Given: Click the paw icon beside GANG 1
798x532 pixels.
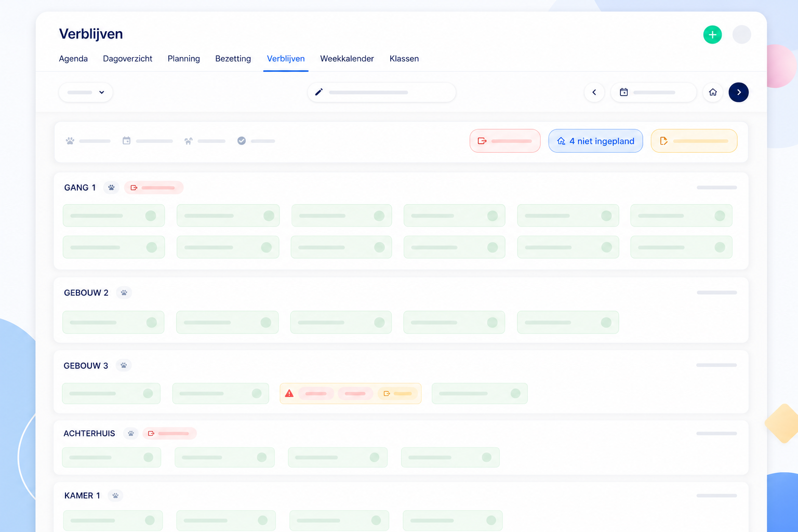Looking at the screenshot, I should [111, 188].
